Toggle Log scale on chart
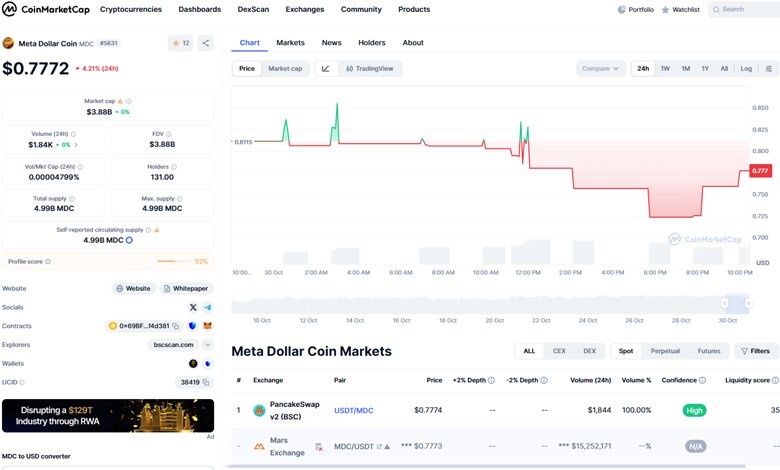This screenshot has height=470, width=780. coord(746,69)
